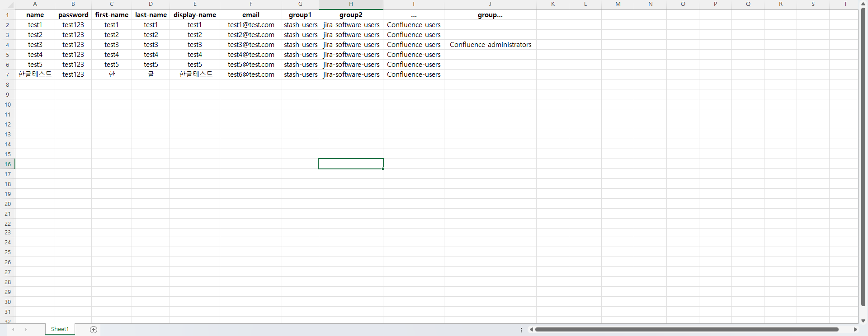
Task: Select 'test4' in the display-name column
Action: 195,55
